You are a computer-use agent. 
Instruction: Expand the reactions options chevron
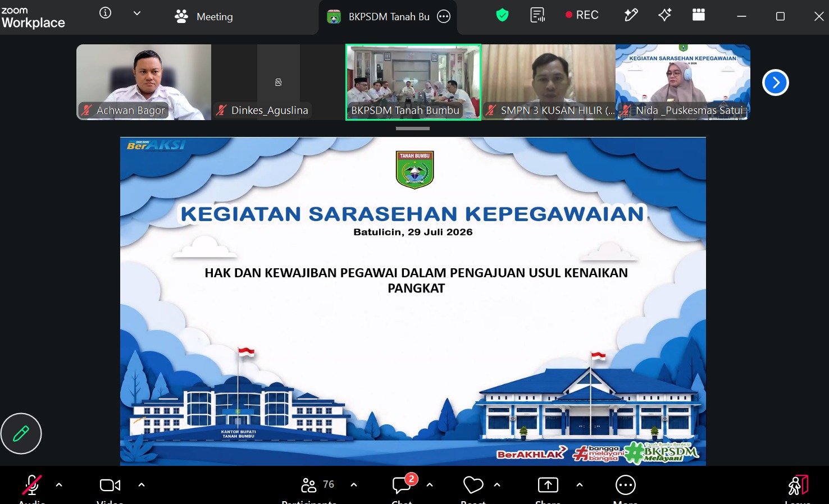pyautogui.click(x=497, y=485)
